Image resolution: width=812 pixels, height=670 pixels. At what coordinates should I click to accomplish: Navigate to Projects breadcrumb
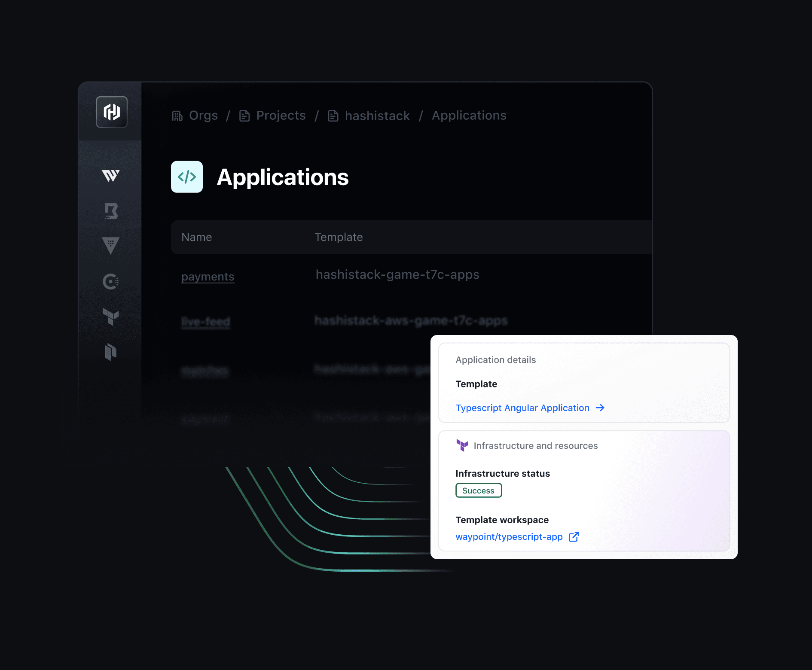click(x=281, y=116)
